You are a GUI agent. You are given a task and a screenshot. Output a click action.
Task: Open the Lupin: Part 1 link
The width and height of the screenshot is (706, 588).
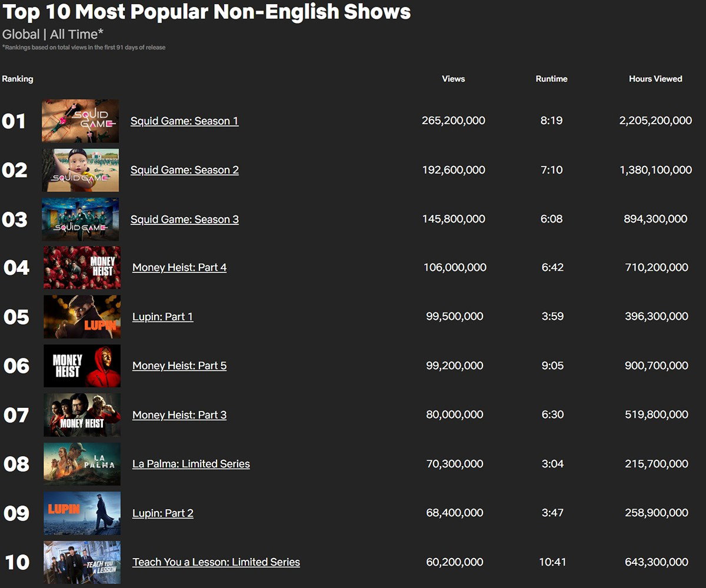click(163, 317)
